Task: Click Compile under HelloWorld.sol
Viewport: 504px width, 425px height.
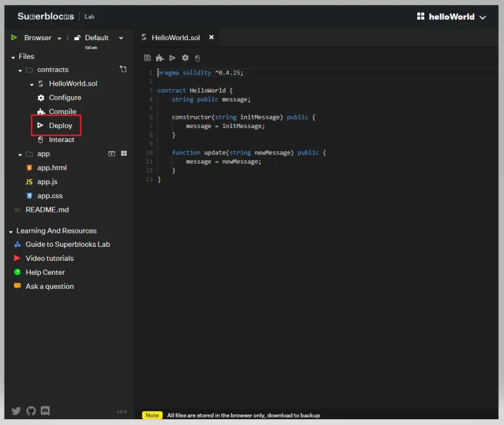Action: [x=62, y=112]
